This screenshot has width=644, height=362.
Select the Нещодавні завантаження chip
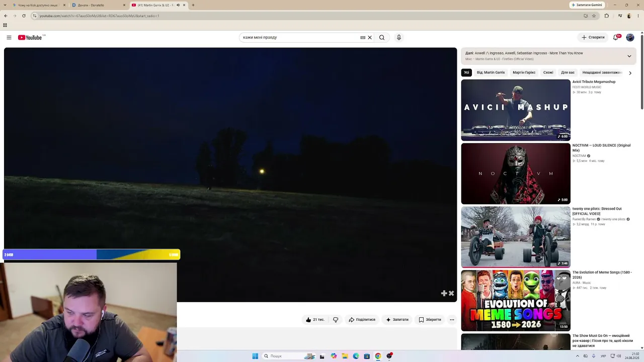(x=602, y=72)
